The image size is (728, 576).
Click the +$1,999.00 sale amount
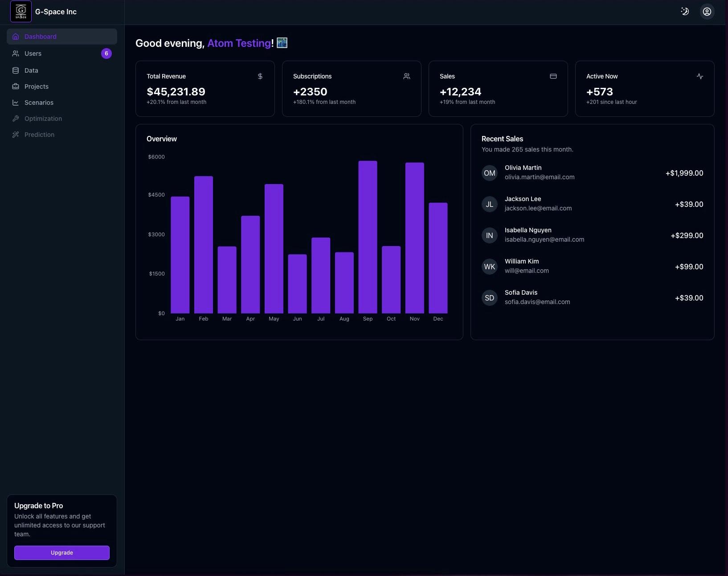click(684, 173)
